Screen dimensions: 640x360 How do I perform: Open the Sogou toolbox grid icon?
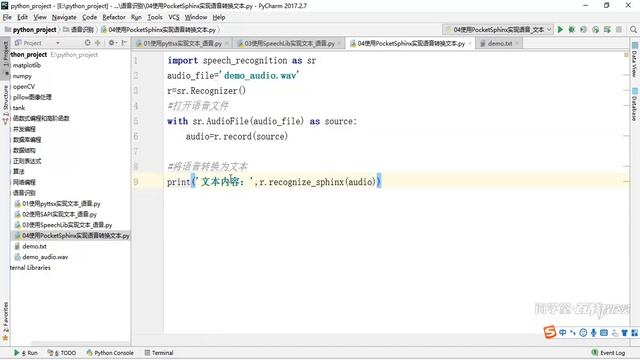[x=635, y=333]
